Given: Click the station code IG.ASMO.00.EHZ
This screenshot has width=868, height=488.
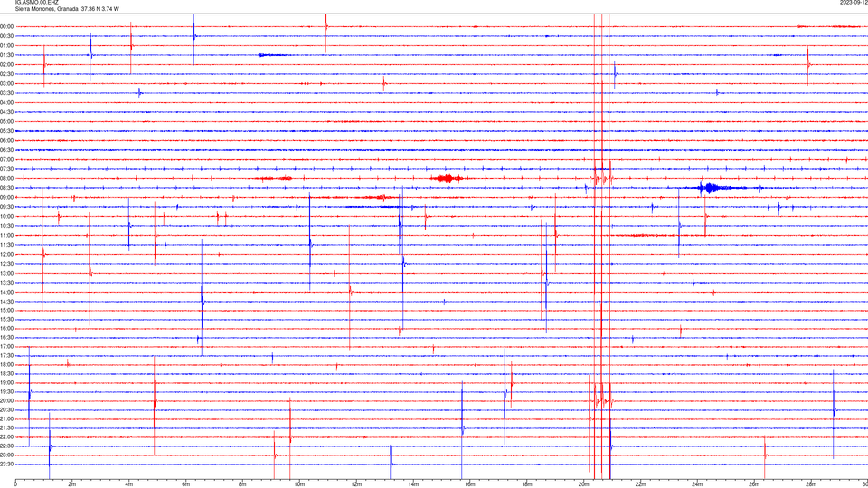Looking at the screenshot, I should click(36, 2).
